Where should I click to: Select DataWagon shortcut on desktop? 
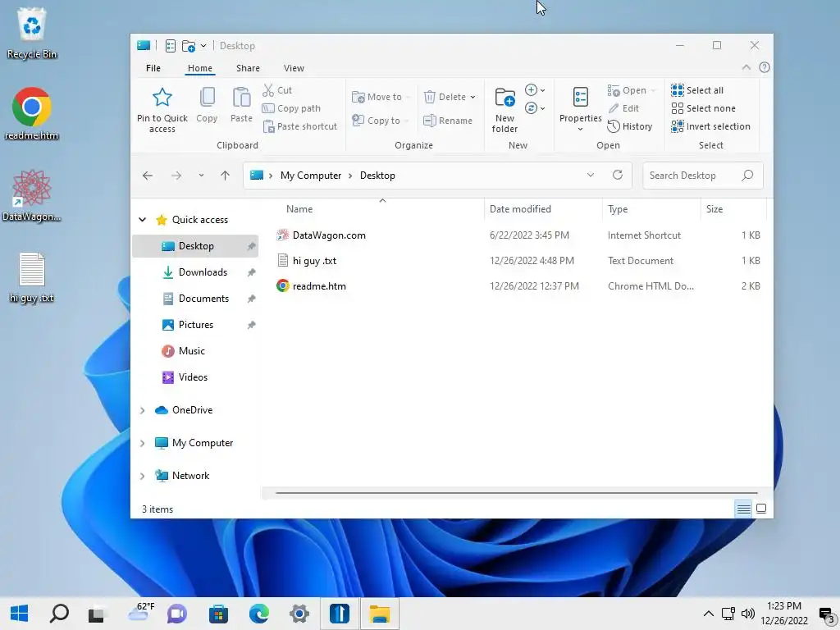pos(32,195)
